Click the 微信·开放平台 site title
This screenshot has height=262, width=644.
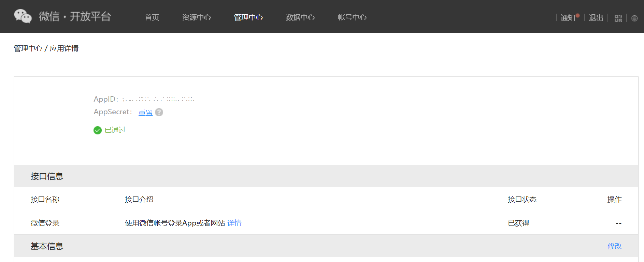75,16
